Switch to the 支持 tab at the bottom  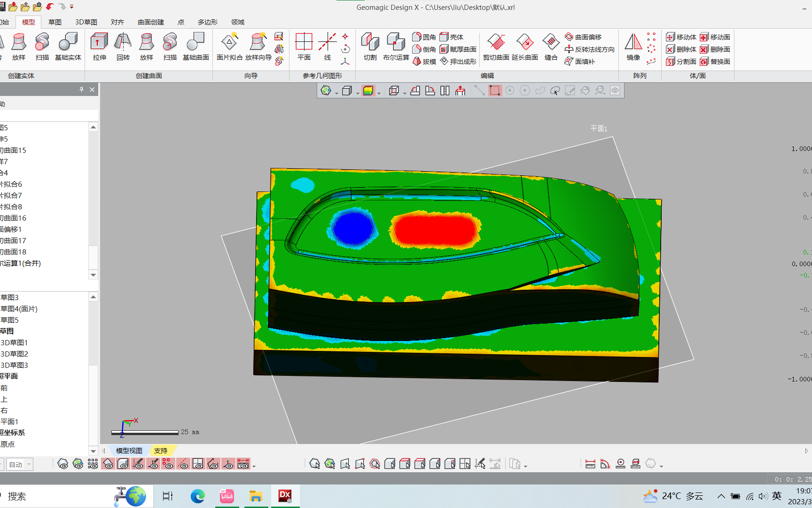click(162, 450)
